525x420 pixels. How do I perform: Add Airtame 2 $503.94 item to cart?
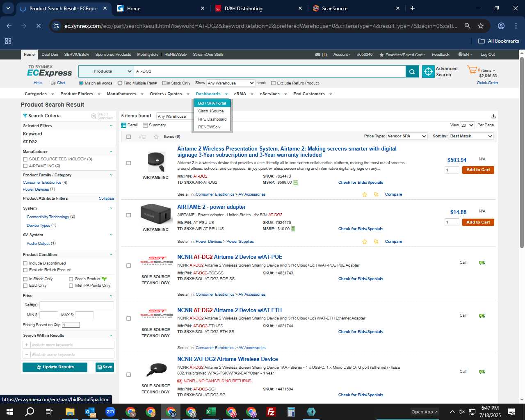click(478, 170)
